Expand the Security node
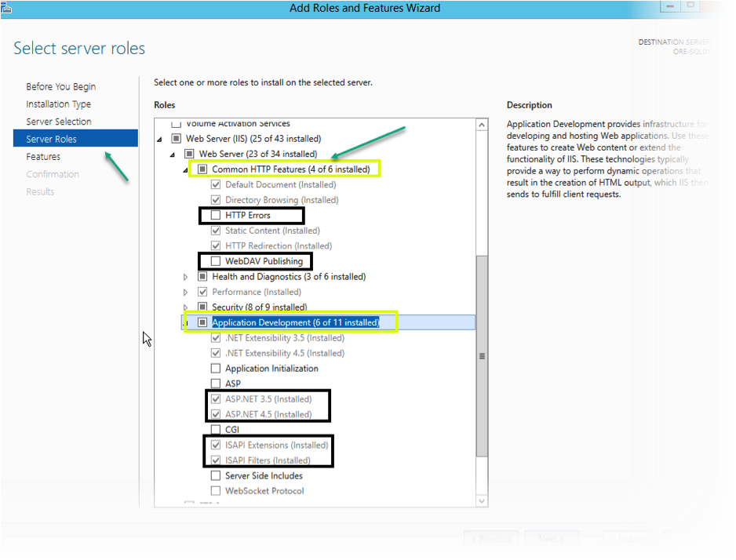The image size is (736, 560). [x=185, y=307]
